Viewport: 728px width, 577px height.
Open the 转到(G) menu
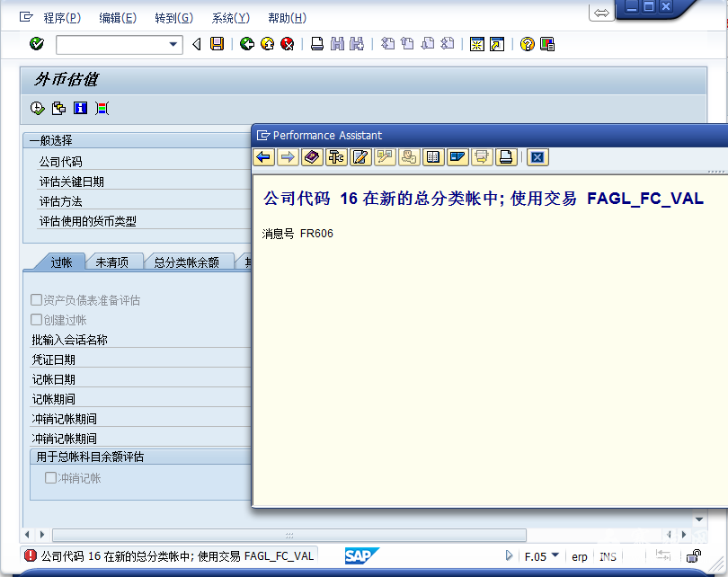(173, 18)
